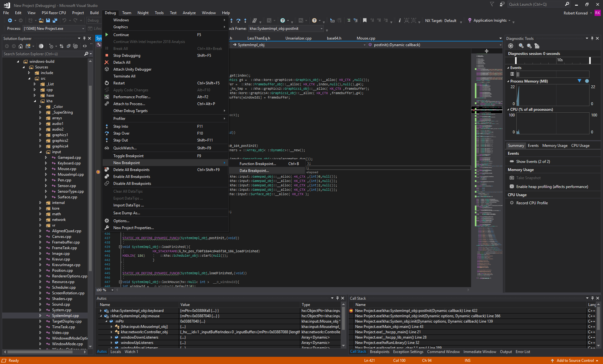Pin the Solution Explorer panel
The image size is (603, 364).
pyautogui.click(x=84, y=38)
